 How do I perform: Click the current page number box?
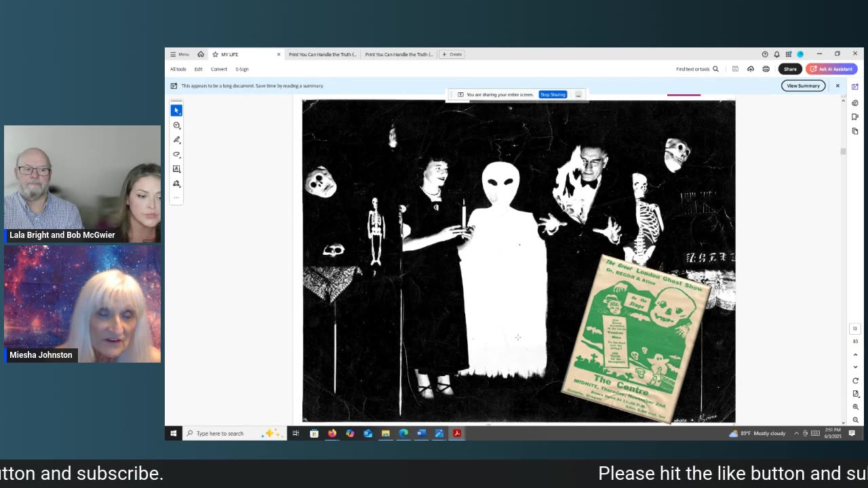point(855,329)
